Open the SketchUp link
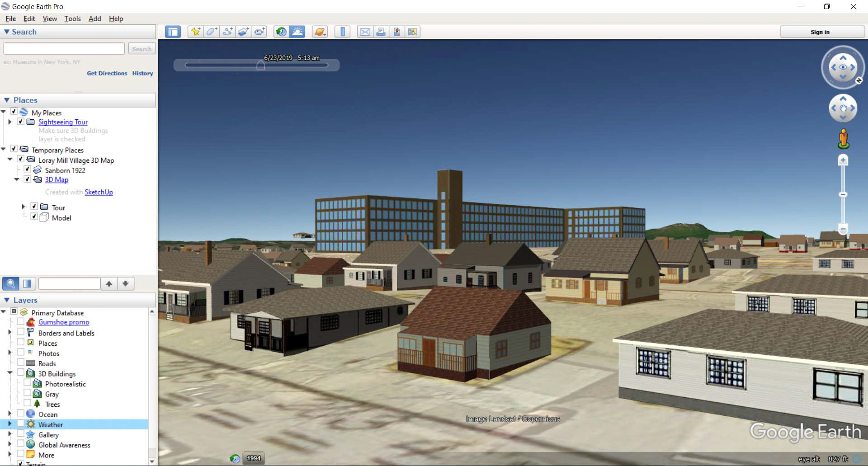The image size is (868, 466). click(x=99, y=192)
